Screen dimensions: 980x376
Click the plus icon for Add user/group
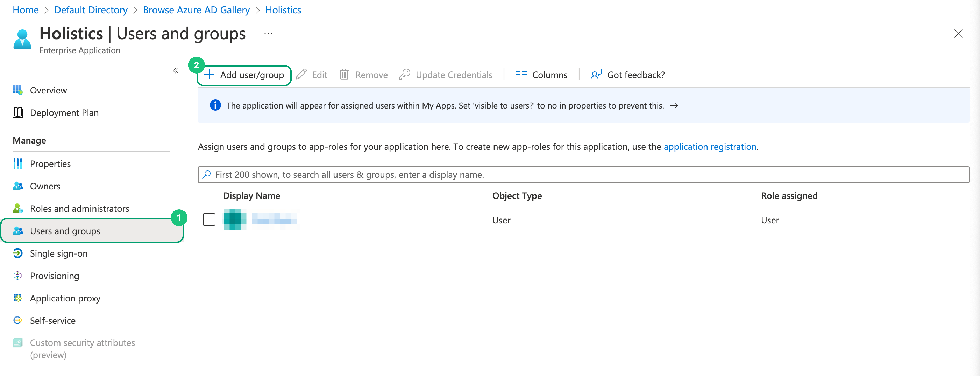tap(209, 75)
